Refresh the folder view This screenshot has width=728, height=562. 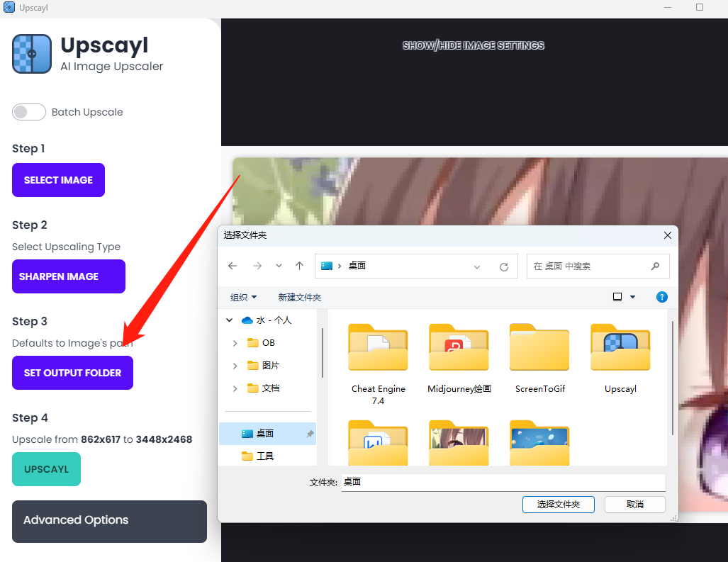(504, 267)
